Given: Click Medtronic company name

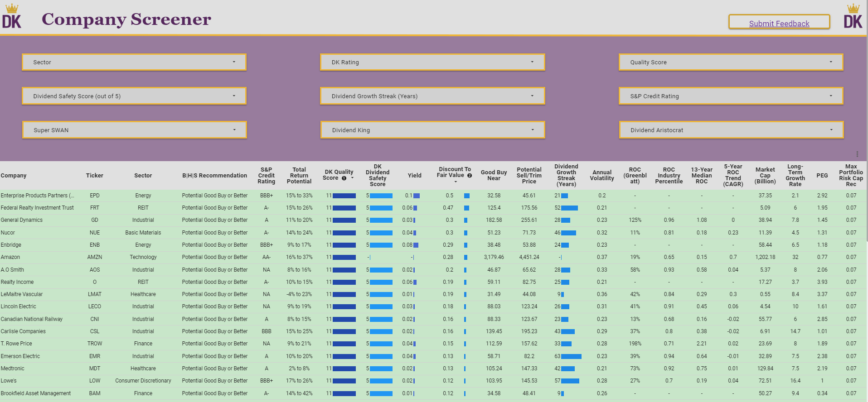Looking at the screenshot, I should (13, 368).
